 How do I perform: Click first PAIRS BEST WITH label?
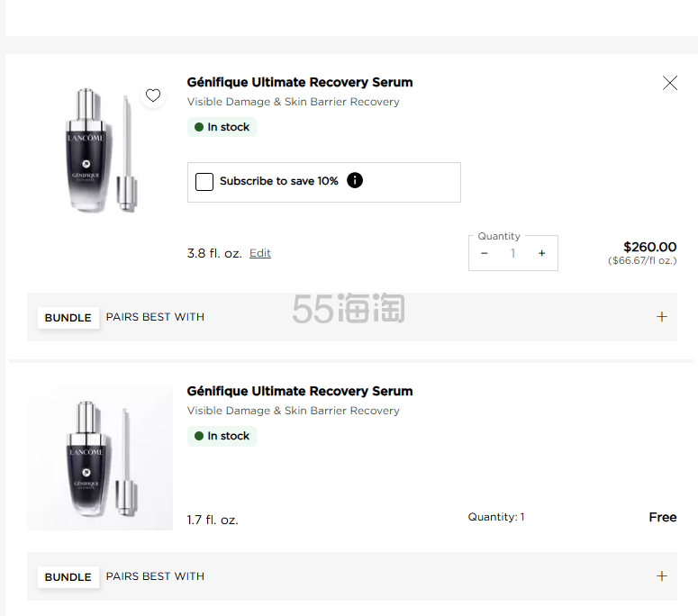tap(155, 317)
